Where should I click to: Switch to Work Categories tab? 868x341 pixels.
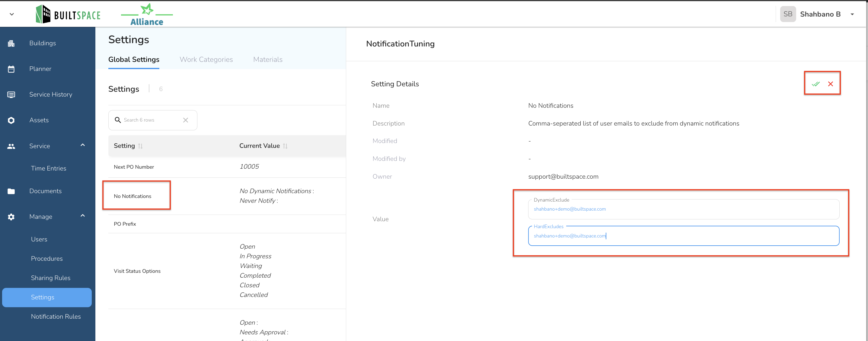coord(206,60)
